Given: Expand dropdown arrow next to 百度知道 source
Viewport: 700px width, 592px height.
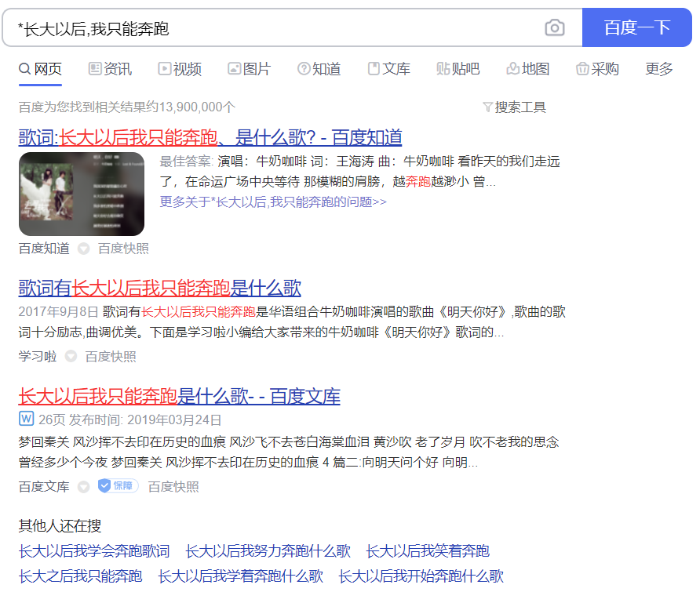Looking at the screenshot, I should click(x=83, y=249).
